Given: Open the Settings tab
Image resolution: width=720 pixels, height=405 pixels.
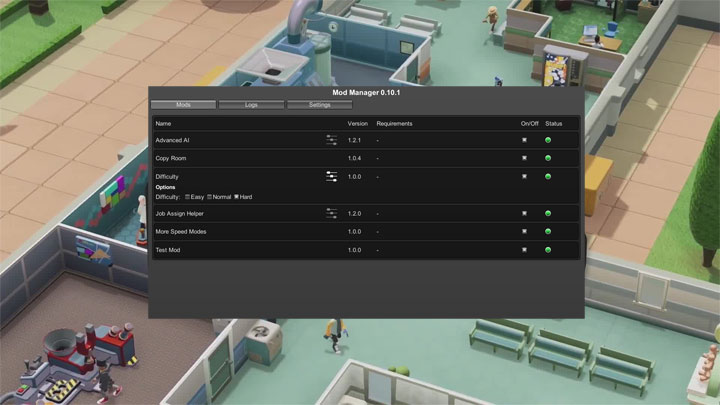Looking at the screenshot, I should click(x=320, y=105).
